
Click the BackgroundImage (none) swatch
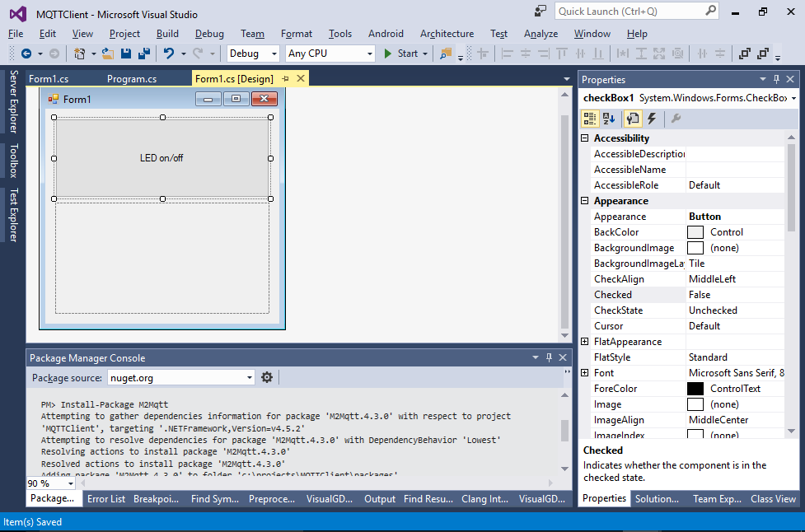(x=695, y=248)
